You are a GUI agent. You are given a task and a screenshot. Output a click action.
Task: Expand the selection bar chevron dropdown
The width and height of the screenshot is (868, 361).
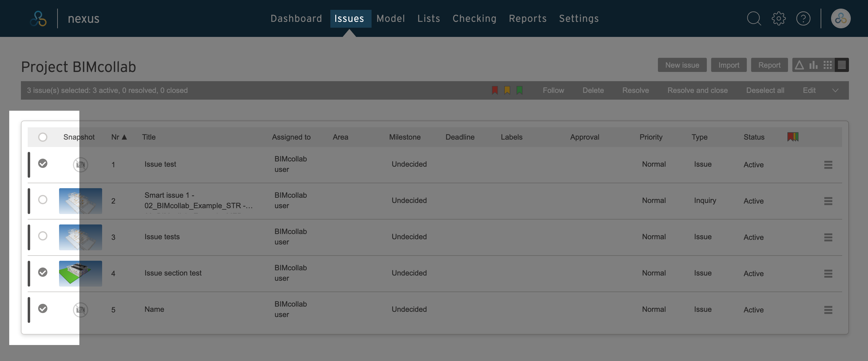tap(835, 90)
